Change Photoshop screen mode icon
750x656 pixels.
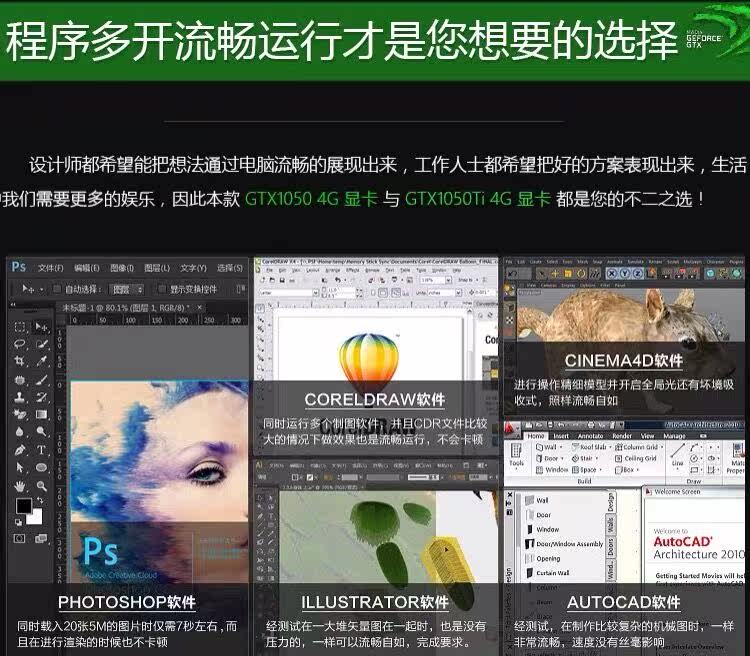point(41,539)
